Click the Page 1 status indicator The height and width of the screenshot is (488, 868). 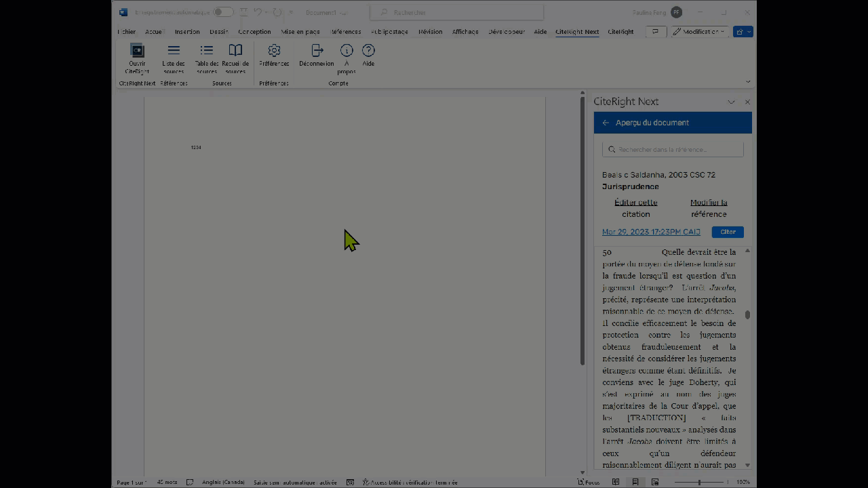point(131,482)
